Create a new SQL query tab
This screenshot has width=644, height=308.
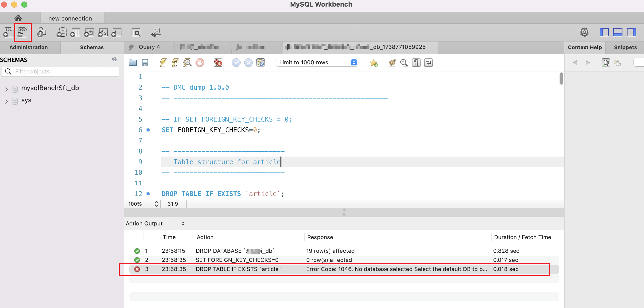pos(8,32)
